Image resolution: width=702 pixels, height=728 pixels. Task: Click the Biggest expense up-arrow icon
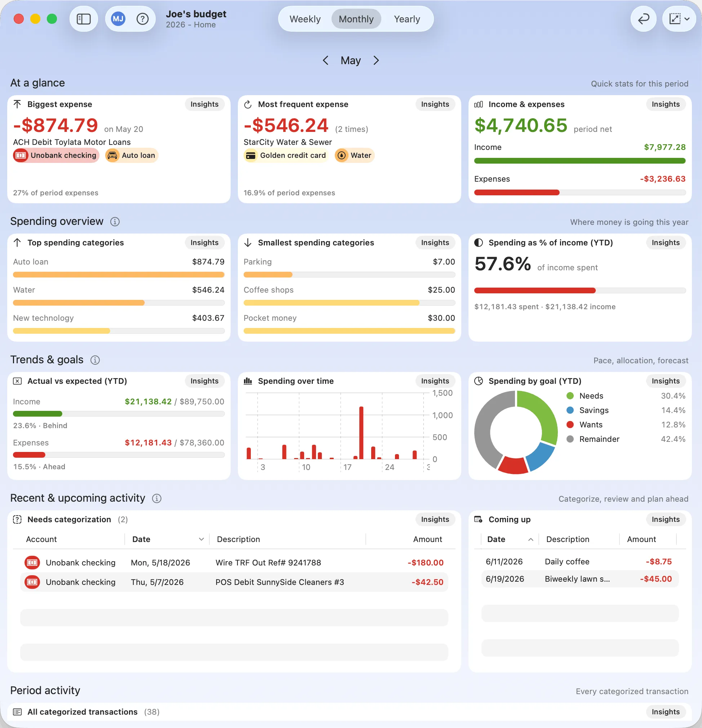click(x=17, y=105)
